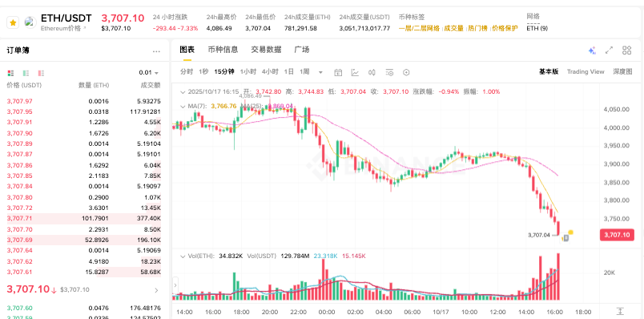The image size is (644, 319).
Task: Click the order book last price 3,707.10
Action: [x=28, y=289]
